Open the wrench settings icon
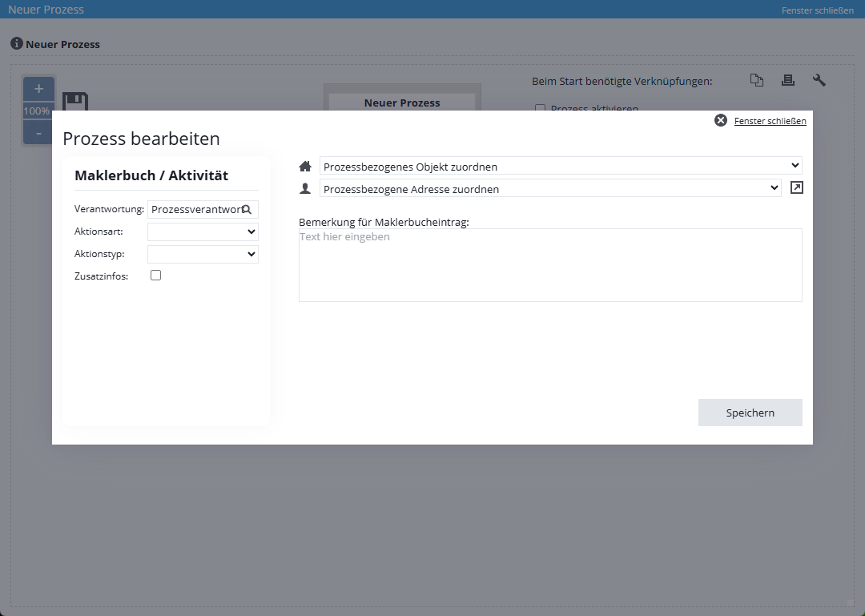 [x=819, y=80]
